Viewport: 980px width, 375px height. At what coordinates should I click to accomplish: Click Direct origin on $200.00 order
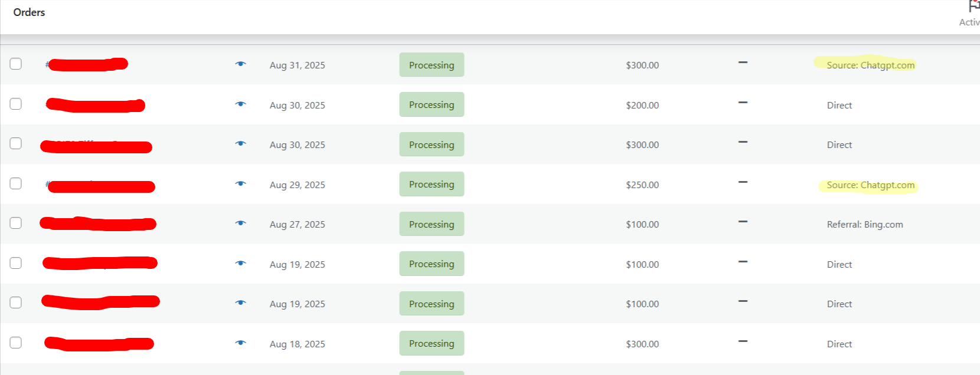pyautogui.click(x=839, y=106)
